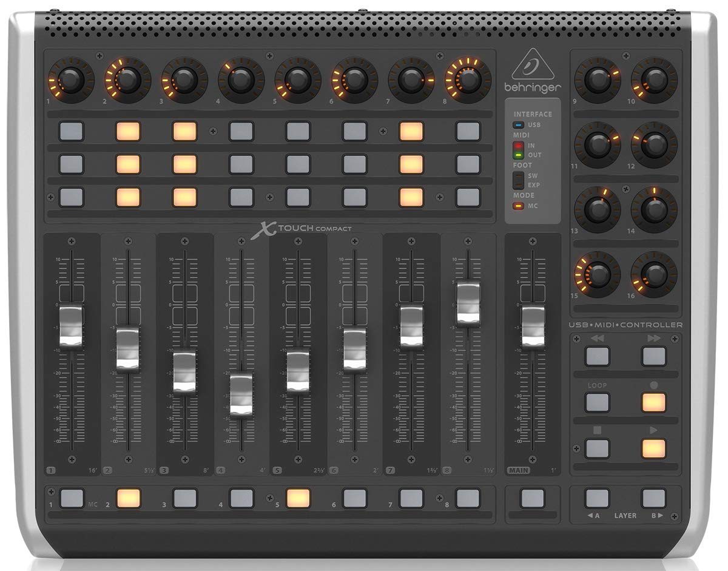Image resolution: width=728 pixels, height=571 pixels.
Task: Push rotary encoder knob 8
Action: pyautogui.click(x=468, y=79)
